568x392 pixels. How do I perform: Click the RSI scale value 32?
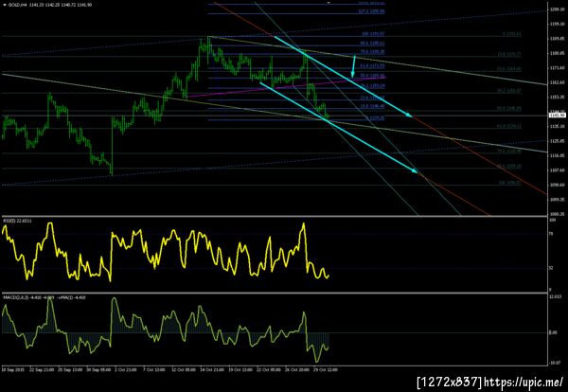[551, 268]
